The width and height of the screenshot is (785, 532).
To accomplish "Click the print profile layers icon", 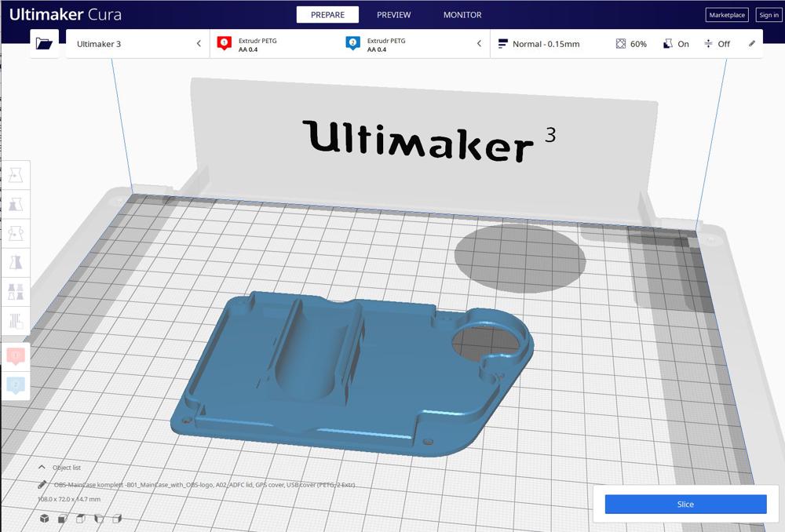I will [503, 44].
